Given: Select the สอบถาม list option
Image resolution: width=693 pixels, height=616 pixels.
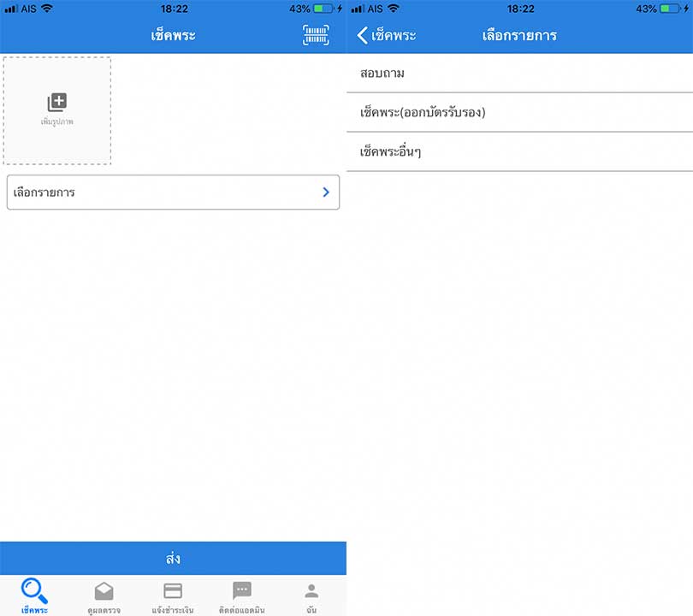Looking at the screenshot, I should pos(519,74).
